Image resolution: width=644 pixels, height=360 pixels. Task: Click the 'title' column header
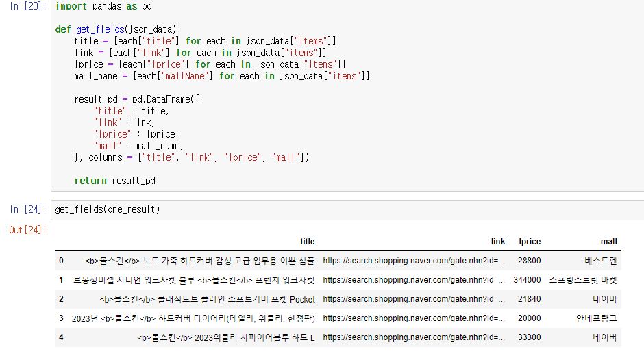pyautogui.click(x=307, y=242)
